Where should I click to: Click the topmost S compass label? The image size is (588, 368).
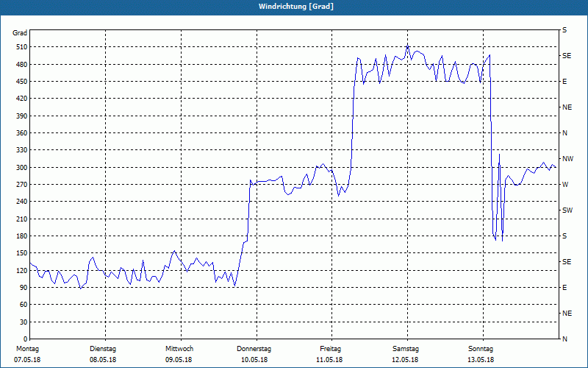point(564,30)
